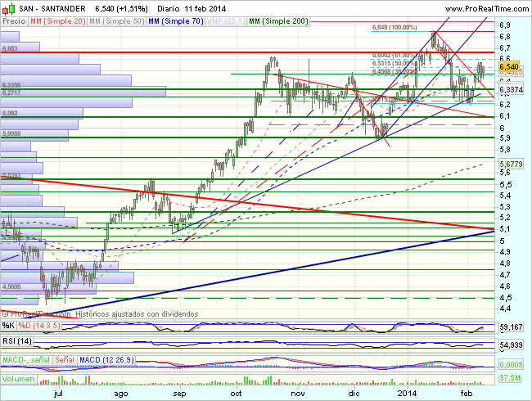
Task: Select the %D (14 3 5) indicator label
Action: 39,326
